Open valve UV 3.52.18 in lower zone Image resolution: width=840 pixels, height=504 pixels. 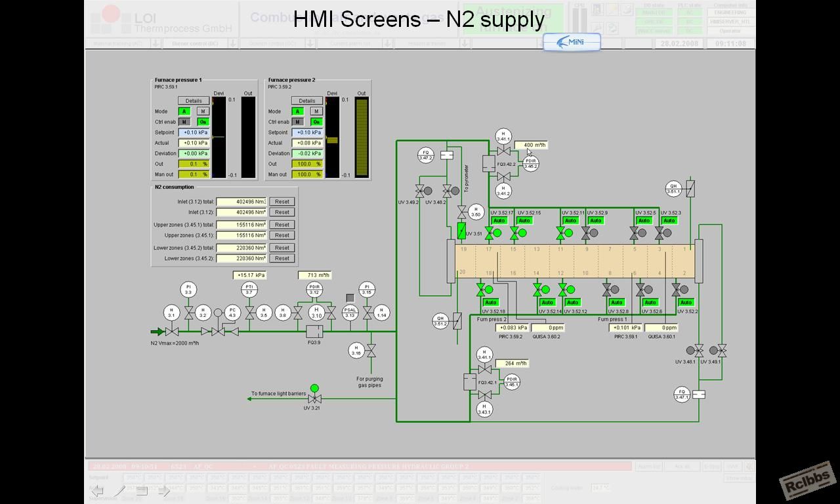pos(485,289)
